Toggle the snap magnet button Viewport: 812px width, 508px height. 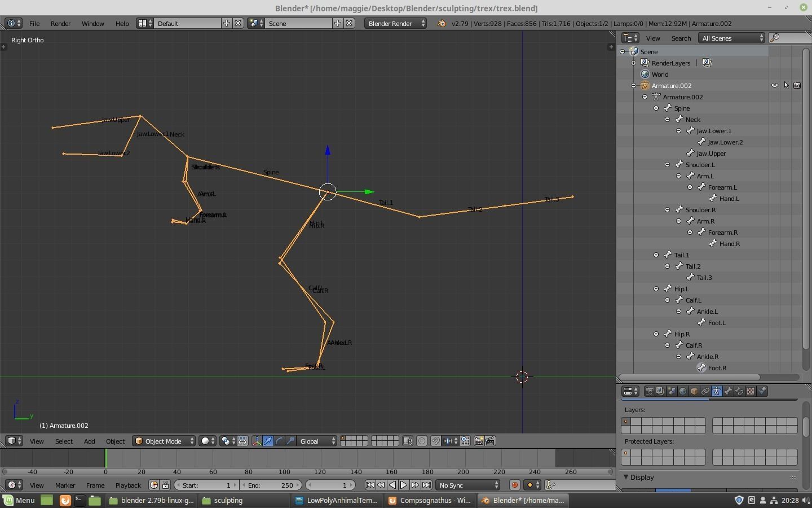436,441
